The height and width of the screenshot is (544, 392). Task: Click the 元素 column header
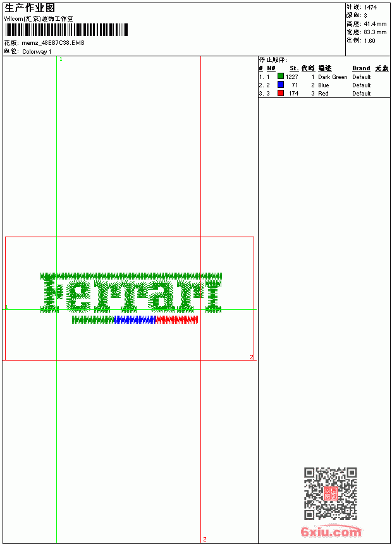382,68
